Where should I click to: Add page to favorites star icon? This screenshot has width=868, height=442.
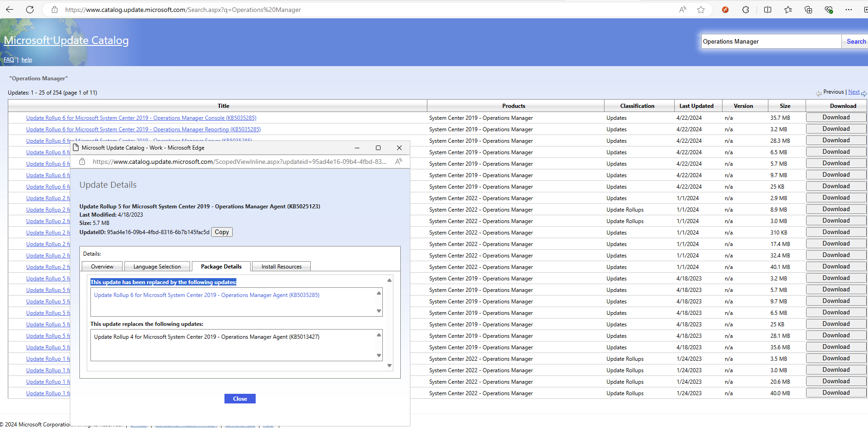(701, 10)
